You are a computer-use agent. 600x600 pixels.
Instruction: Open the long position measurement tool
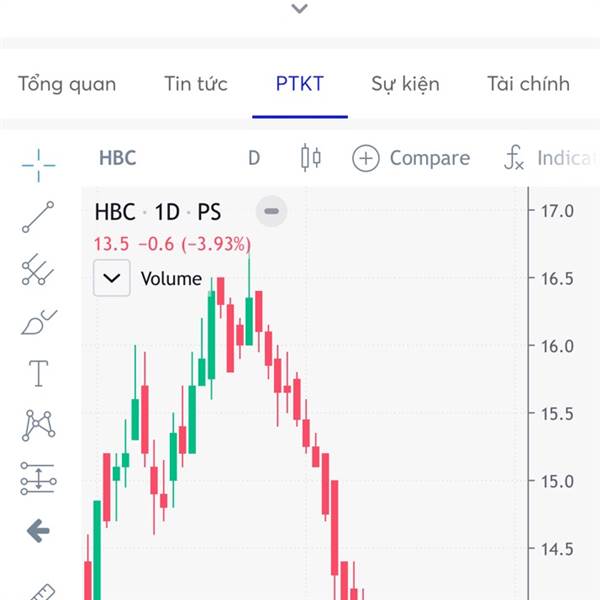pyautogui.click(x=38, y=478)
